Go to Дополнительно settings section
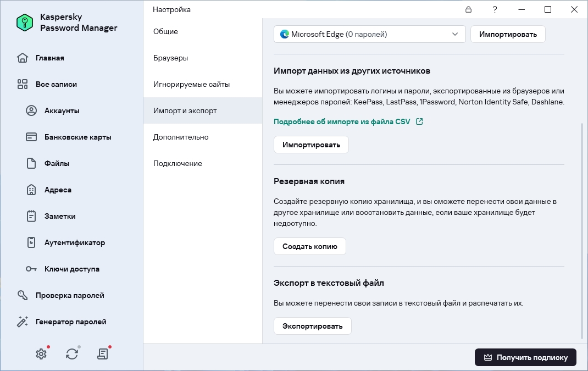The image size is (588, 371). pyautogui.click(x=202, y=137)
